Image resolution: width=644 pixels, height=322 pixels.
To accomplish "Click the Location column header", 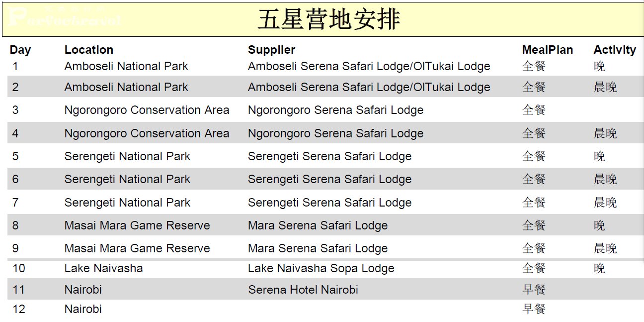I will click(89, 50).
